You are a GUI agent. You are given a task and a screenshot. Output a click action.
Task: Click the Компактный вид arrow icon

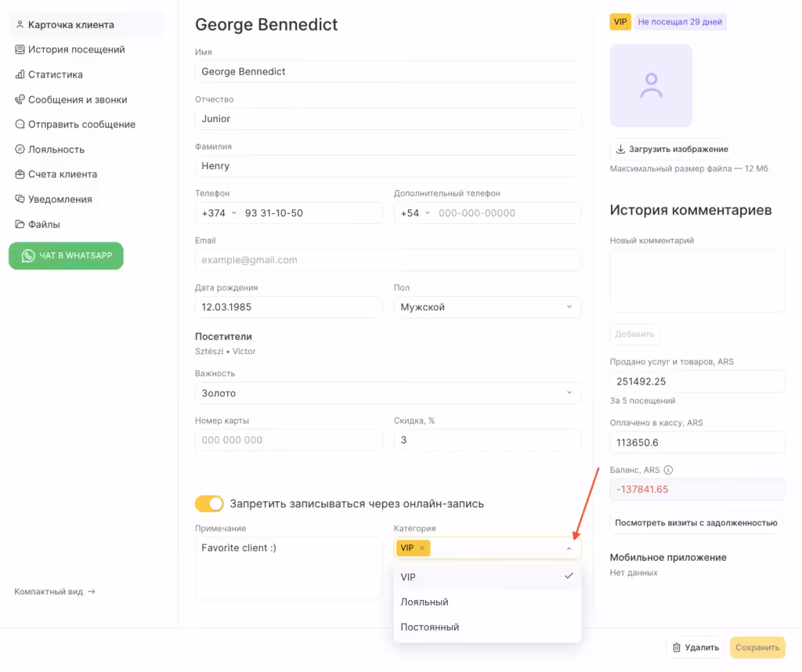(x=92, y=592)
